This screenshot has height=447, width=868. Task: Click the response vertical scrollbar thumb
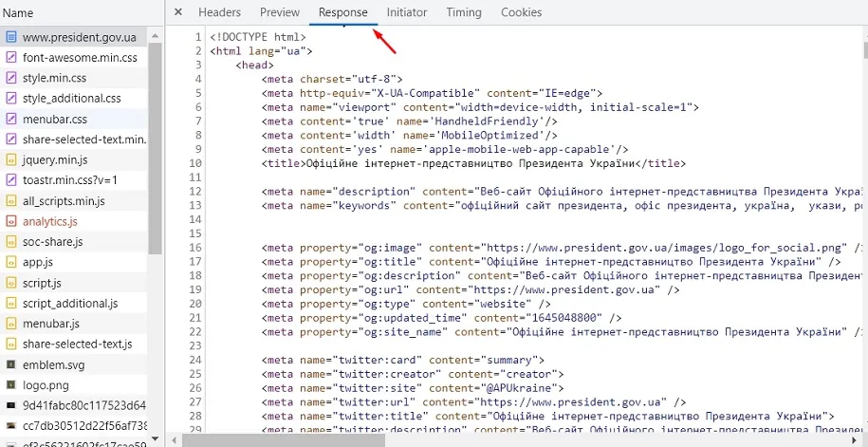(865, 50)
